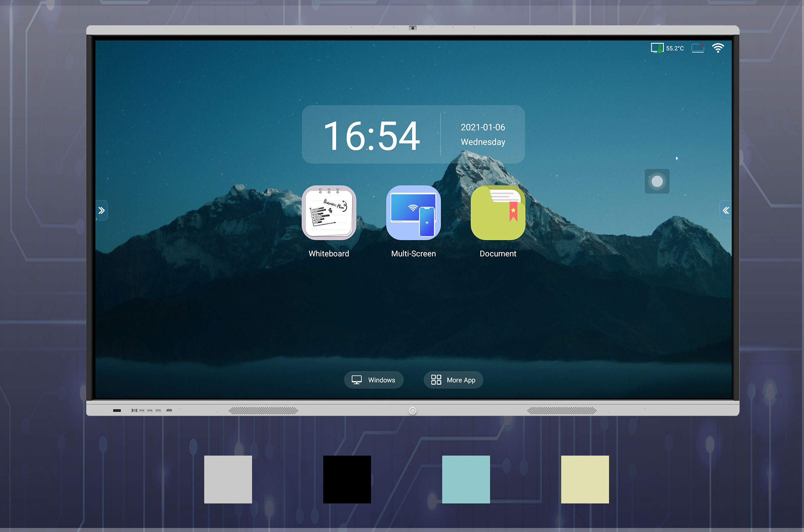
Task: Click the Whiteboard text label
Action: 328,254
